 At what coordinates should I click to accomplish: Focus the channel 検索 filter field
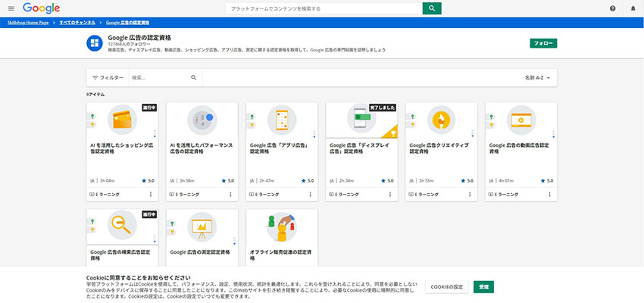pos(160,77)
